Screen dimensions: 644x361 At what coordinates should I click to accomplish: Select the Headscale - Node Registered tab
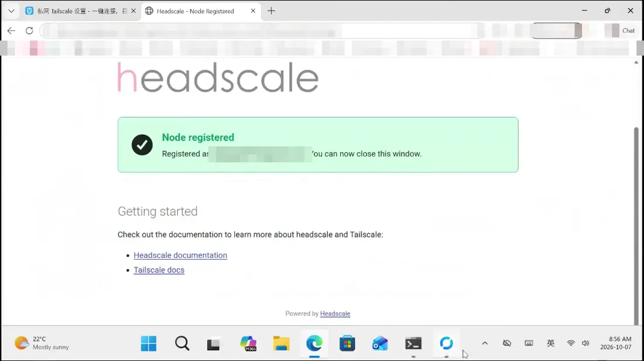click(x=196, y=11)
